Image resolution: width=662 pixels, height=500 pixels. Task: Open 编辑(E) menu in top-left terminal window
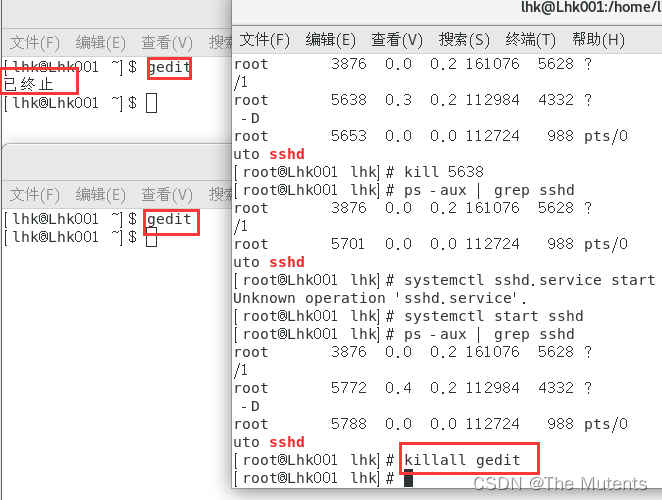click(x=100, y=43)
